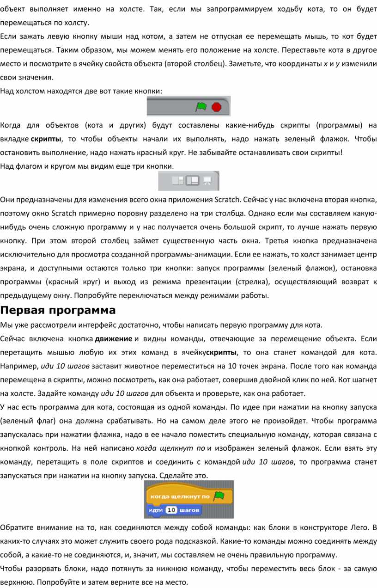Image resolution: width=377 pixels, height=588 pixels.
Task: Click the green flag above the stage
Action: (201, 107)
